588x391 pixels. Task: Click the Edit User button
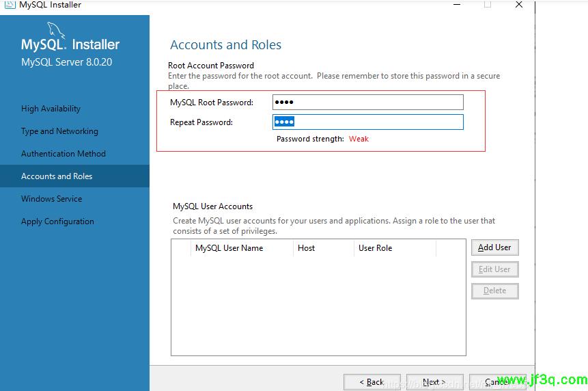pos(494,269)
